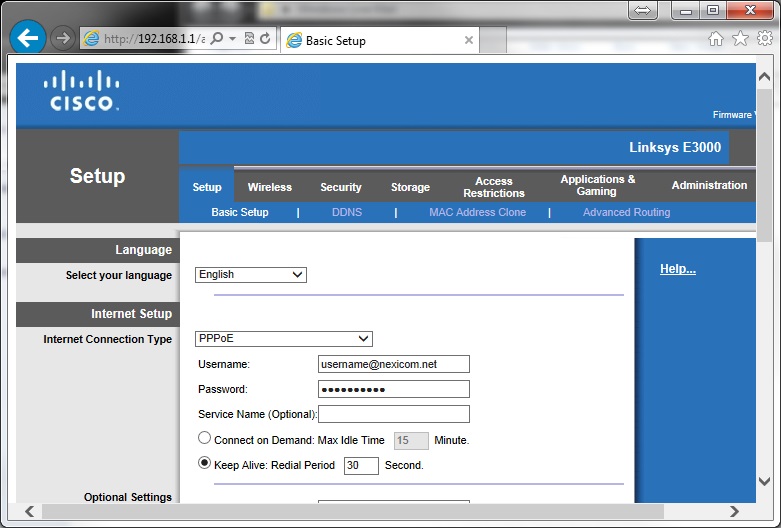
Task: Select Keep Alive radio button
Action: (x=204, y=463)
